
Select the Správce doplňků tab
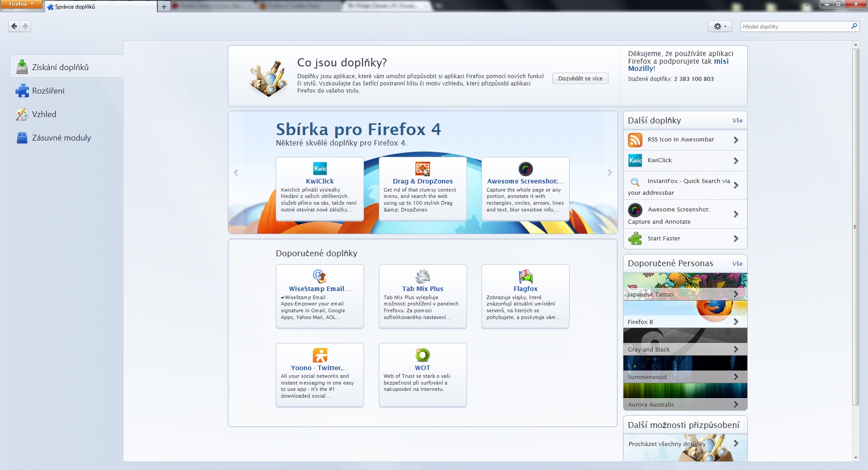[100, 6]
